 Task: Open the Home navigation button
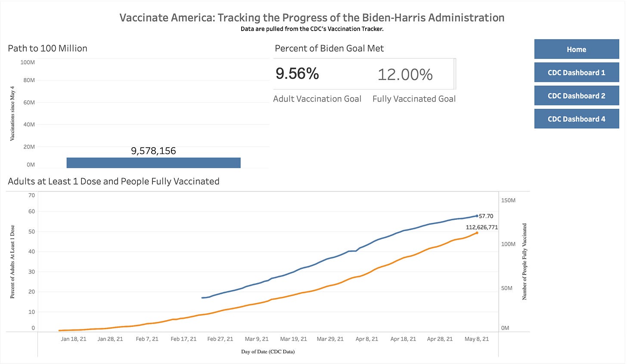576,49
